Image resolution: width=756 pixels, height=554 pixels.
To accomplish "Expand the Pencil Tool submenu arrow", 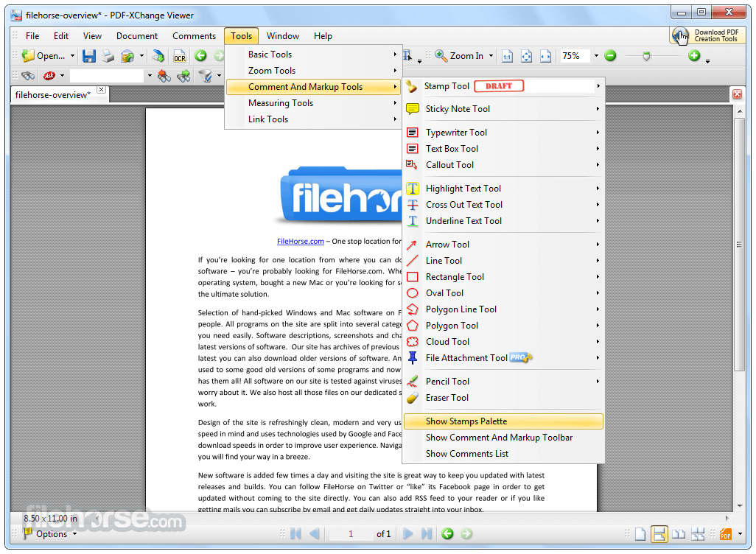I will pyautogui.click(x=598, y=382).
